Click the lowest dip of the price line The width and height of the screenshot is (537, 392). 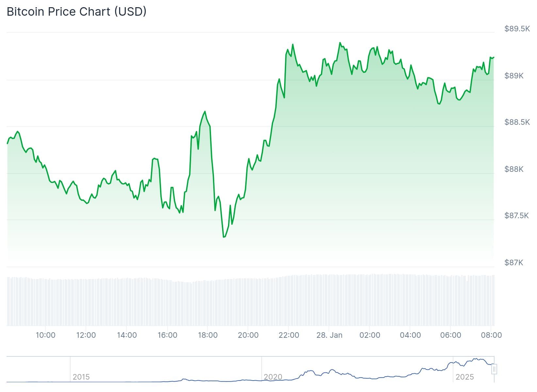coord(224,237)
